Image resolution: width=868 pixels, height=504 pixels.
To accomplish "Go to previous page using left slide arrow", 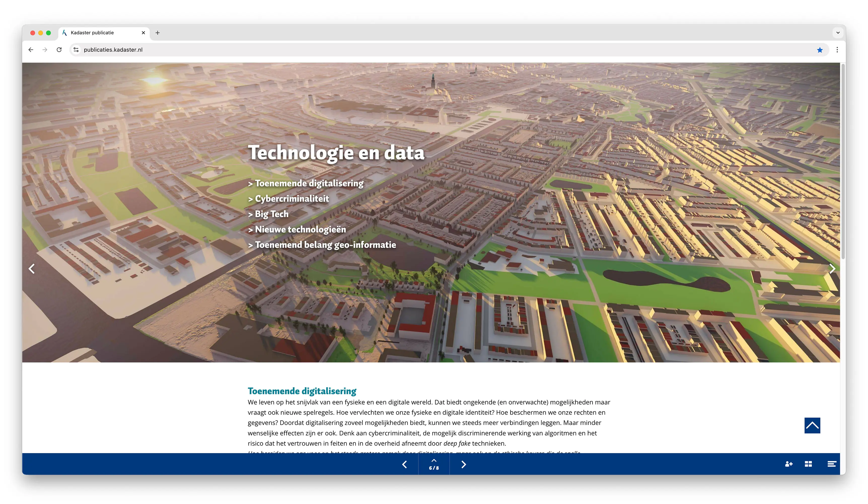I will [x=32, y=269].
